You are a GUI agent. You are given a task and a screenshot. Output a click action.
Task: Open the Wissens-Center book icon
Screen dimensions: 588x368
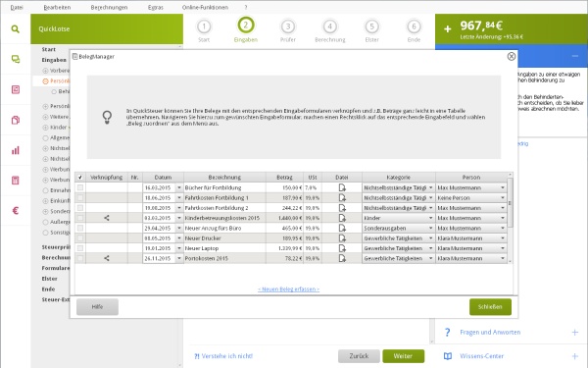(x=448, y=356)
